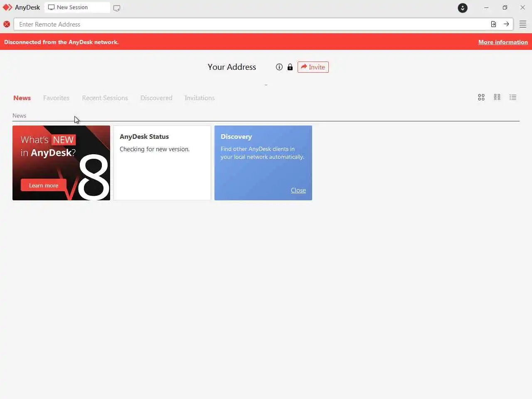The width and height of the screenshot is (532, 399).
Task: Open the News tab
Action: click(22, 98)
